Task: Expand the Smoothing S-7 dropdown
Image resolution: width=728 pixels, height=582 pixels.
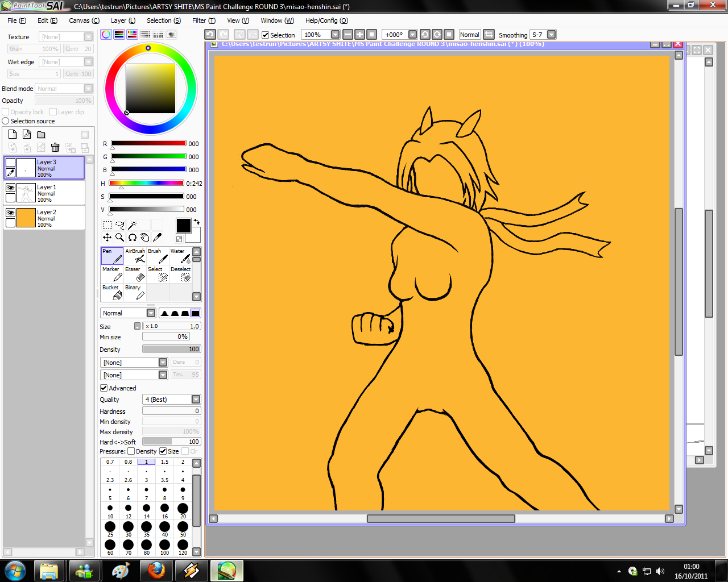Action: (x=551, y=35)
